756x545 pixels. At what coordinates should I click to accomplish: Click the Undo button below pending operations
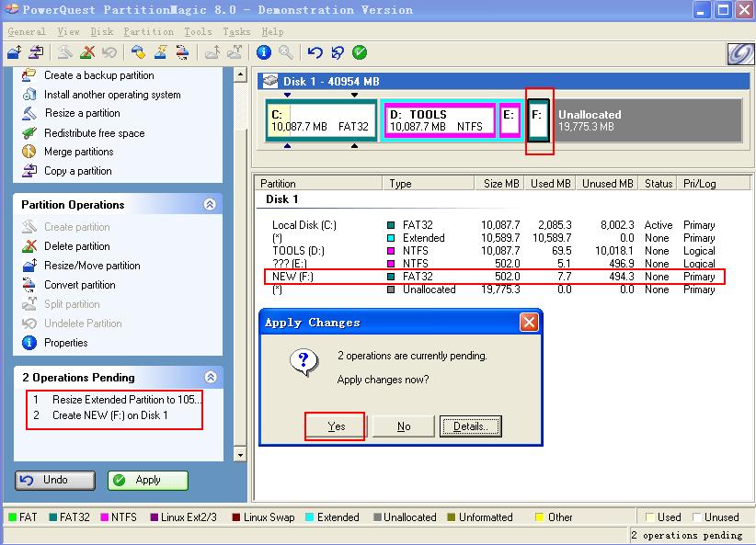coord(55,480)
